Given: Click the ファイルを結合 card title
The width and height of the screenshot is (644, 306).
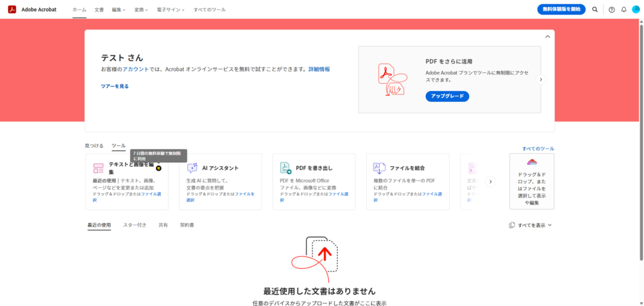Looking at the screenshot, I should 407,168.
